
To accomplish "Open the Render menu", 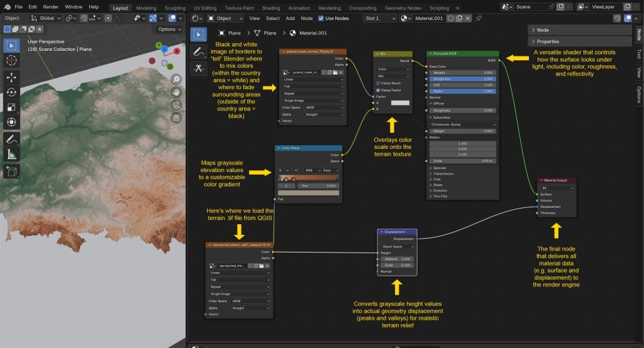I will coord(50,6).
